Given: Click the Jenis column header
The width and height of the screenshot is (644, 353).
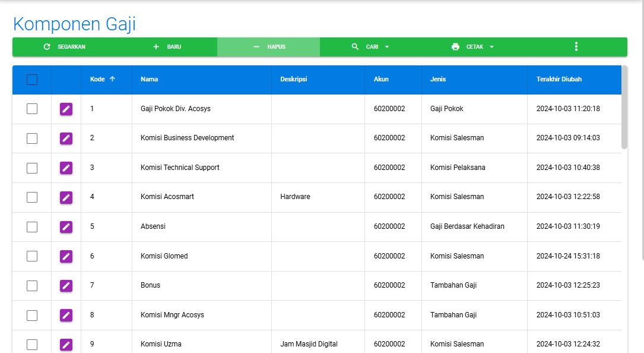Looking at the screenshot, I should click(x=438, y=79).
